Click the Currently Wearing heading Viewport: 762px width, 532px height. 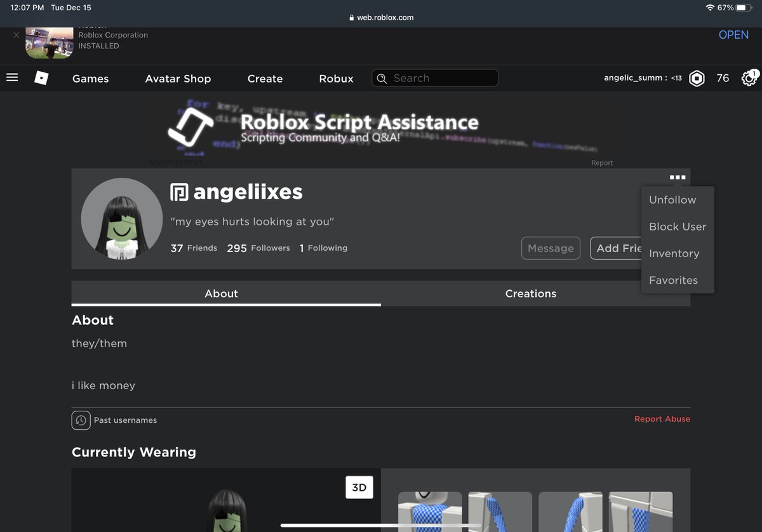134,452
